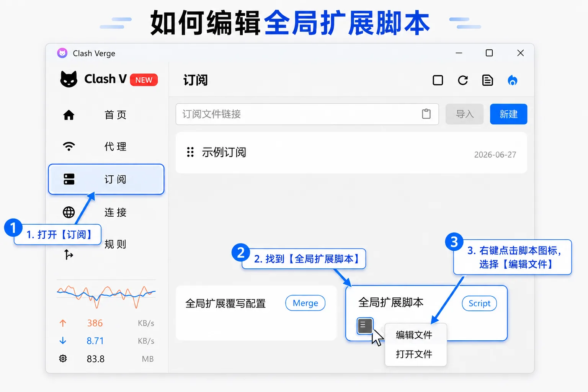Click the 新建 create button
This screenshot has height=392, width=588.
pos(508,114)
